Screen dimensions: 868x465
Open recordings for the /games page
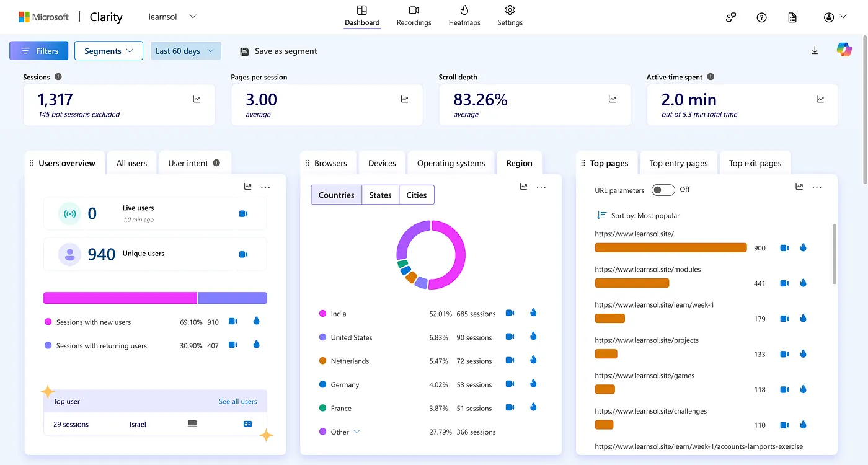click(784, 389)
